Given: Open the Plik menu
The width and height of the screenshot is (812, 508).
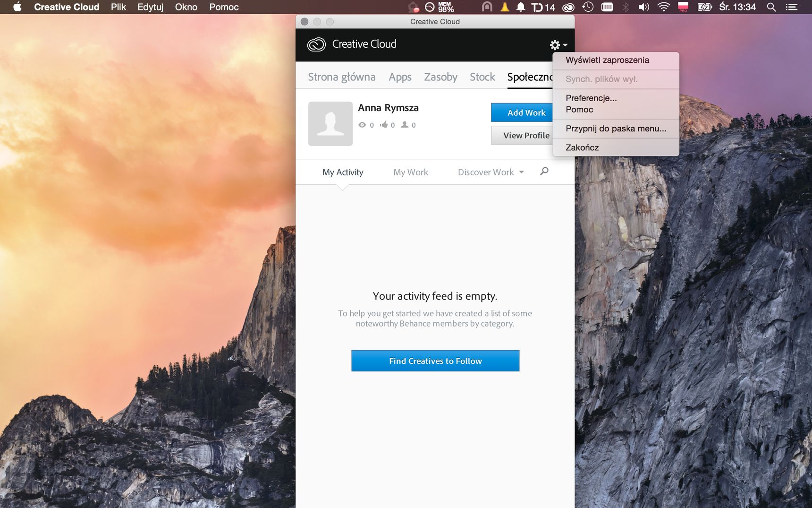Looking at the screenshot, I should click(118, 7).
